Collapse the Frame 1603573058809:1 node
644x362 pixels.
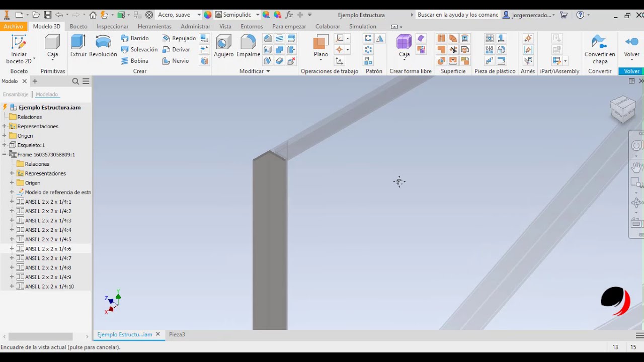coord(5,154)
